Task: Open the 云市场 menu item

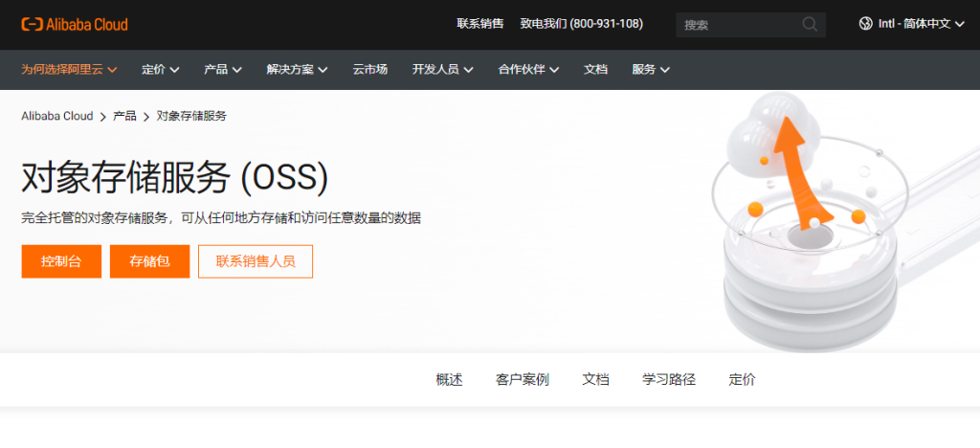Action: coord(370,69)
